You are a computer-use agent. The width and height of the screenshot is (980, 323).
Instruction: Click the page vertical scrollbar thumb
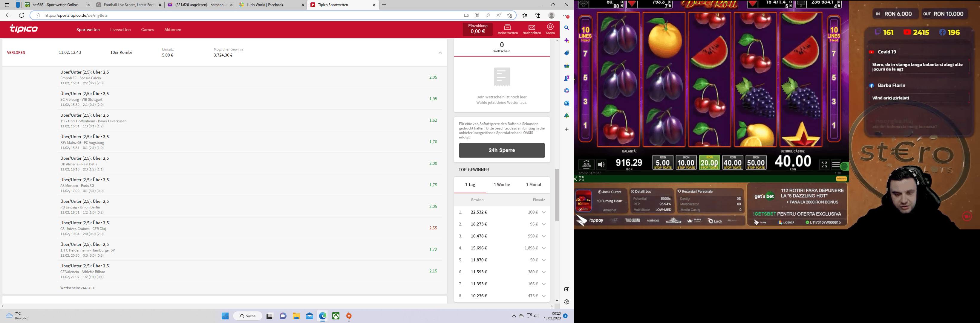point(557,195)
